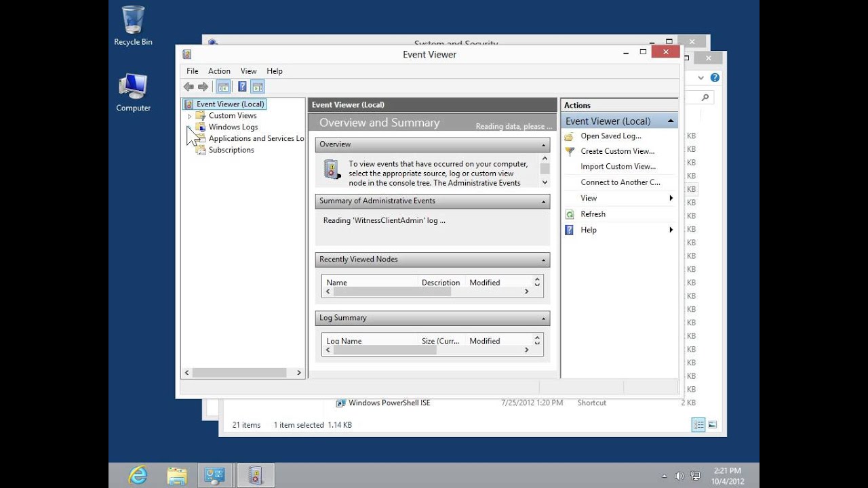The image size is (868, 488).
Task: Open Recycle Bin on the desktop
Action: [x=133, y=26]
